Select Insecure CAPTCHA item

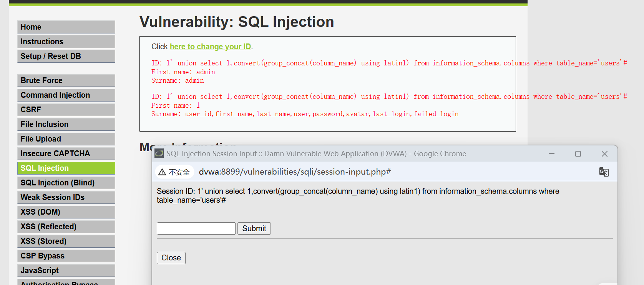pyautogui.click(x=66, y=153)
